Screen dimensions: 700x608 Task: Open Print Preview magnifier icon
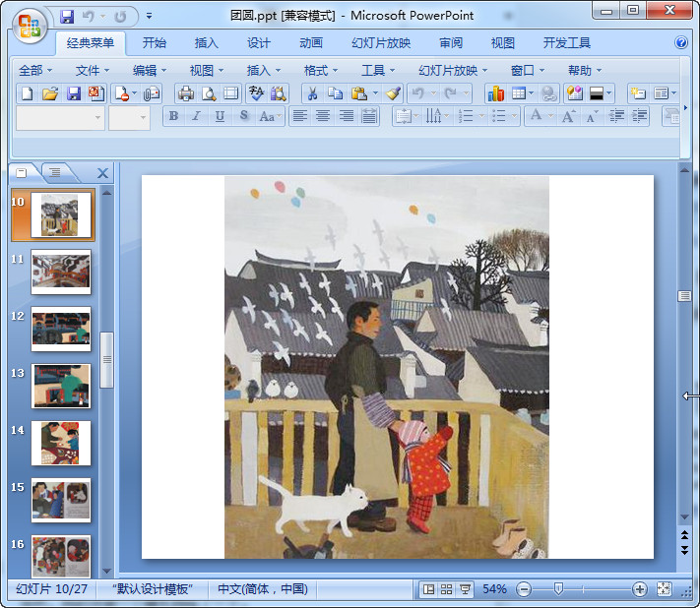(209, 93)
